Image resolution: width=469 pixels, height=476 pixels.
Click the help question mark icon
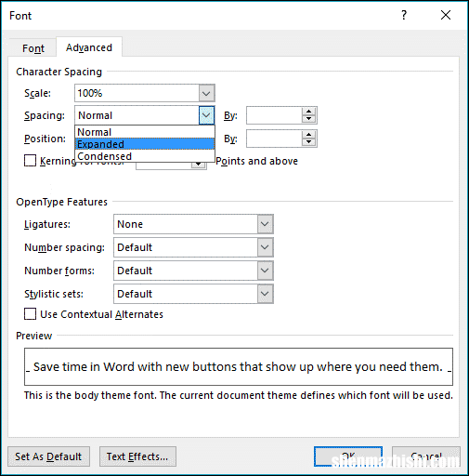[404, 15]
